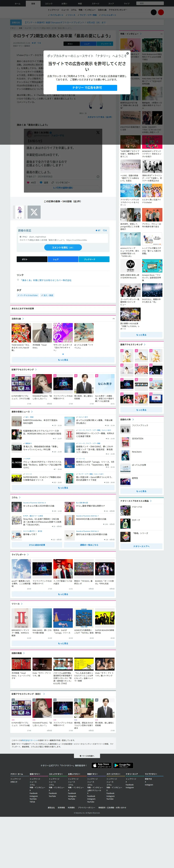Focus the search field in the header

pos(150,3)
